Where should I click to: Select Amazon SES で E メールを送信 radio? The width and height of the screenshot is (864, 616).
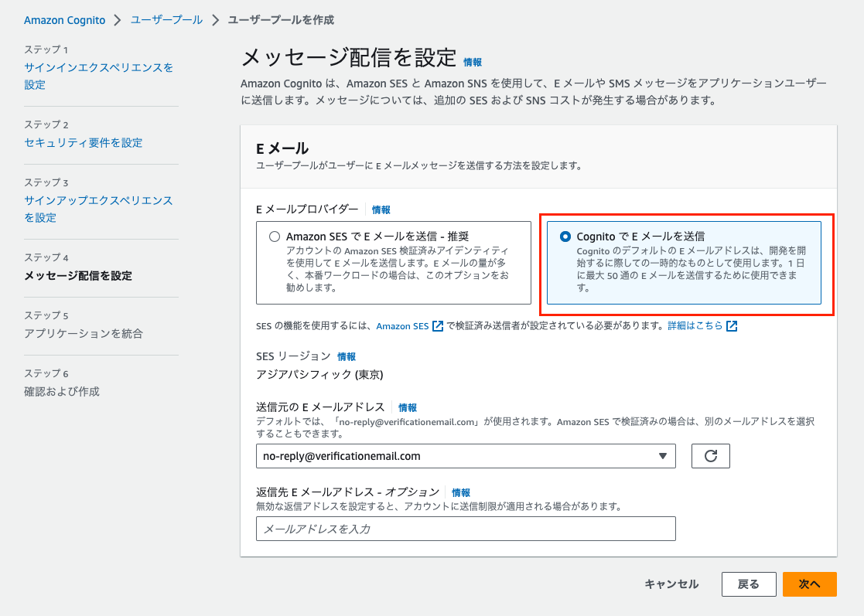[x=275, y=237]
